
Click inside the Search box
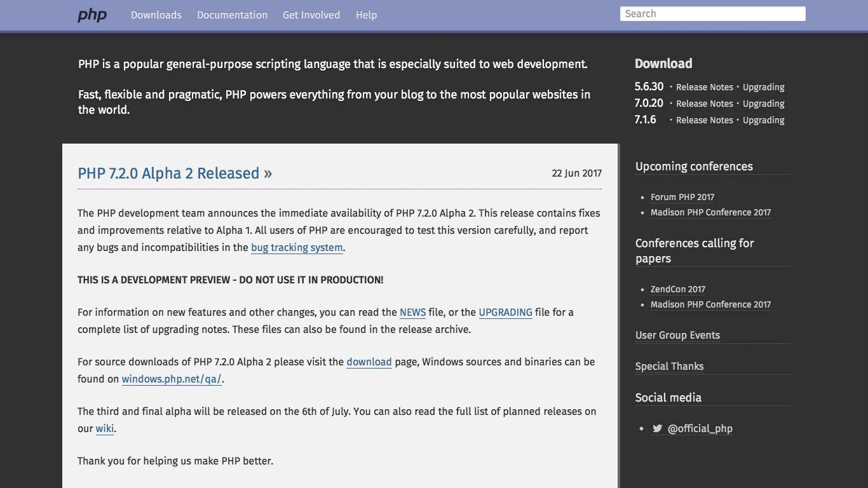pos(712,13)
